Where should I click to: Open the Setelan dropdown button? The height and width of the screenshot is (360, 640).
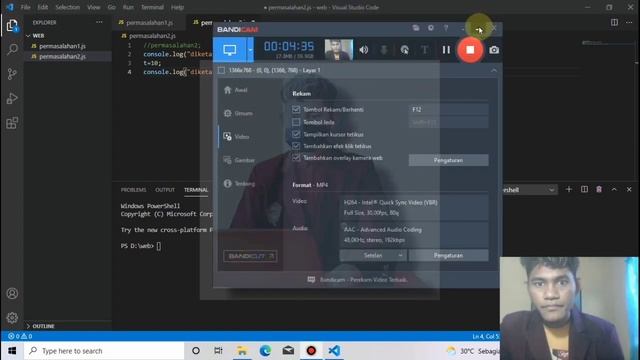coord(373,256)
